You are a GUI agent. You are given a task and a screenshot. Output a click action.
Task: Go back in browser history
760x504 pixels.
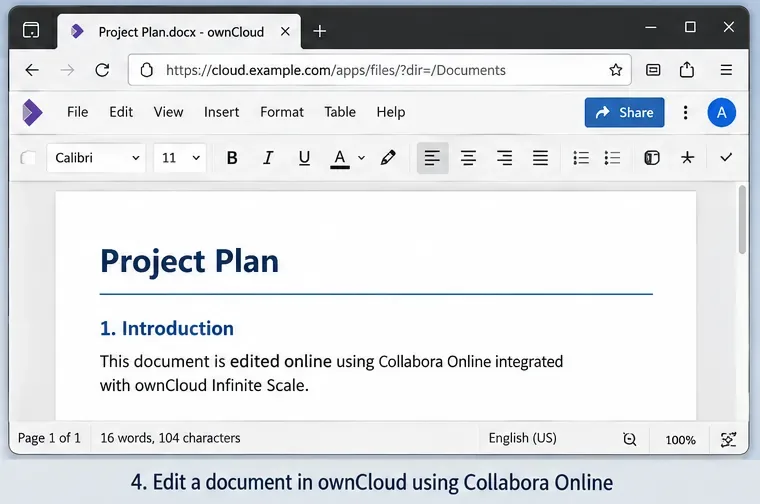(x=32, y=70)
